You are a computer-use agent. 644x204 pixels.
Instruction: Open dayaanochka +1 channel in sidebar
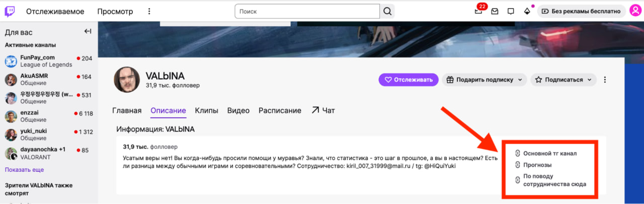point(49,153)
